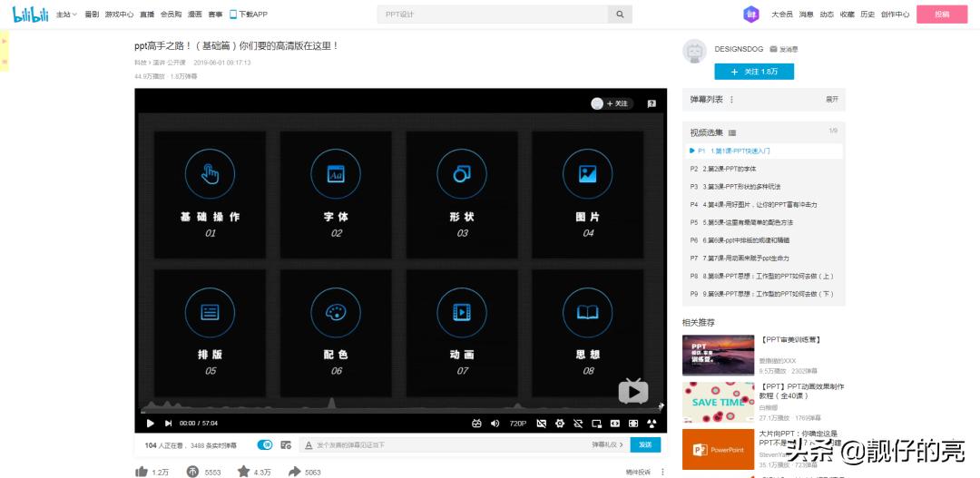The height and width of the screenshot is (478, 980).
Task: Open 创作中心 creator center link
Action: (895, 15)
